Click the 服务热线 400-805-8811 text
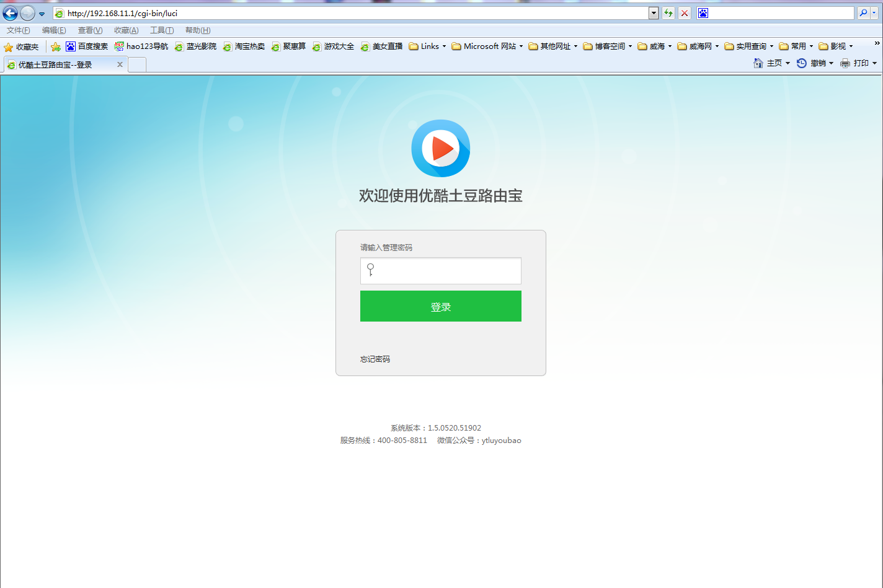This screenshot has width=883, height=588. pos(384,441)
